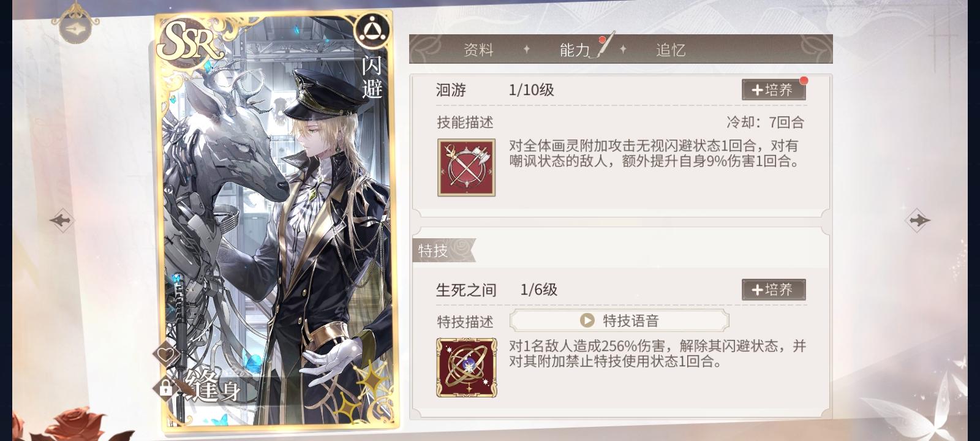Click the 特技 section header
This screenshot has height=441, width=980.
[x=433, y=250]
